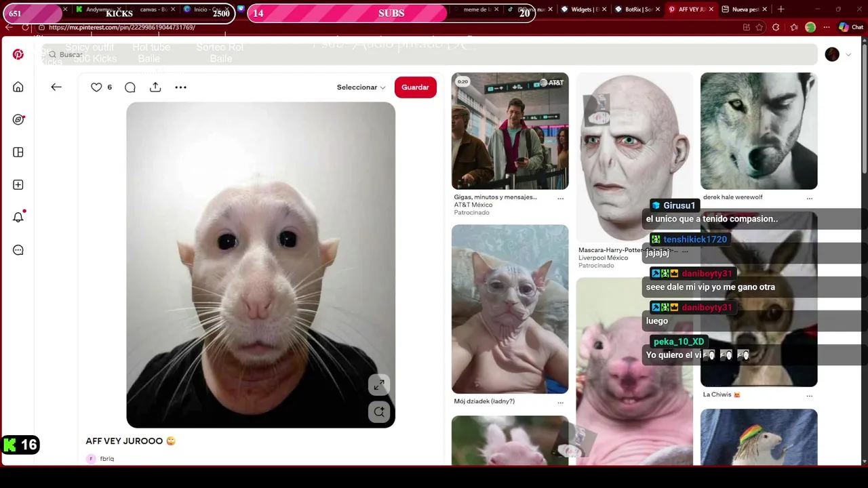Start visual search on the rat image
The width and height of the screenshot is (868, 488).
(379, 411)
